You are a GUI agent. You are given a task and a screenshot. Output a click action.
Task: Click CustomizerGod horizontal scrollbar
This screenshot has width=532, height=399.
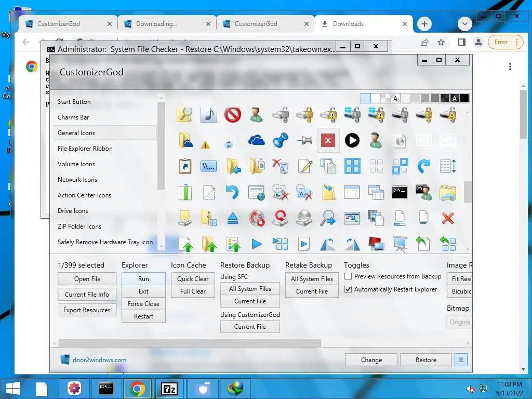click(190, 343)
